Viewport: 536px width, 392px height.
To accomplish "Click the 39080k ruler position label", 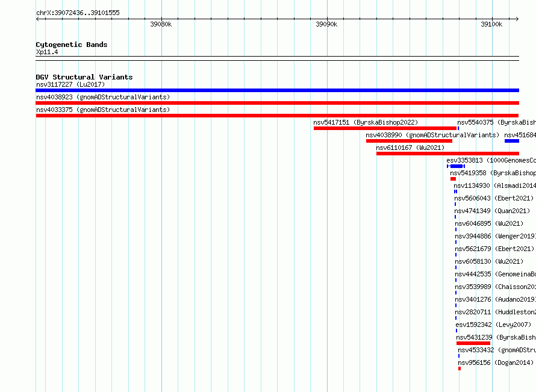I will 161,24.
